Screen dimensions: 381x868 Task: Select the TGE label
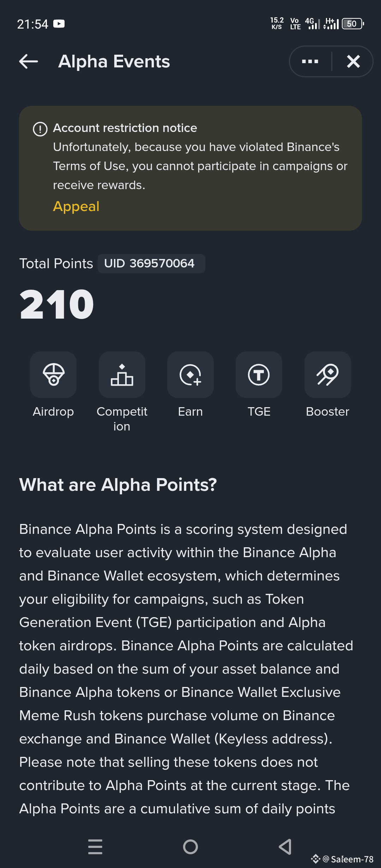(259, 411)
